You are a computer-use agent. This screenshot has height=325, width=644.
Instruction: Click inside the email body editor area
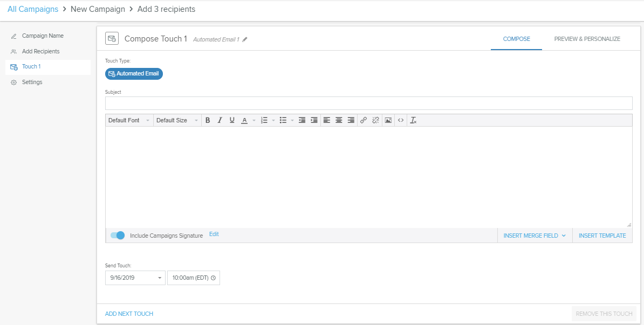click(369, 177)
